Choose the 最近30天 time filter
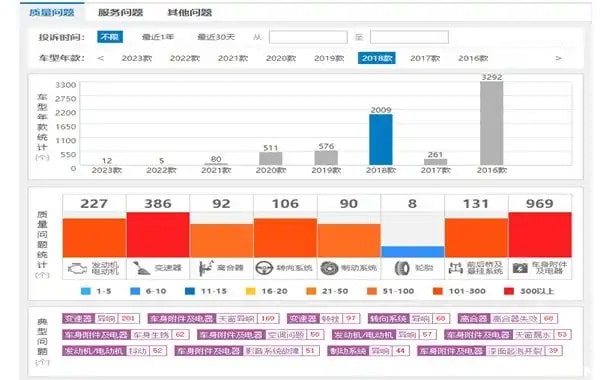This screenshot has width=600, height=380. coord(216,37)
